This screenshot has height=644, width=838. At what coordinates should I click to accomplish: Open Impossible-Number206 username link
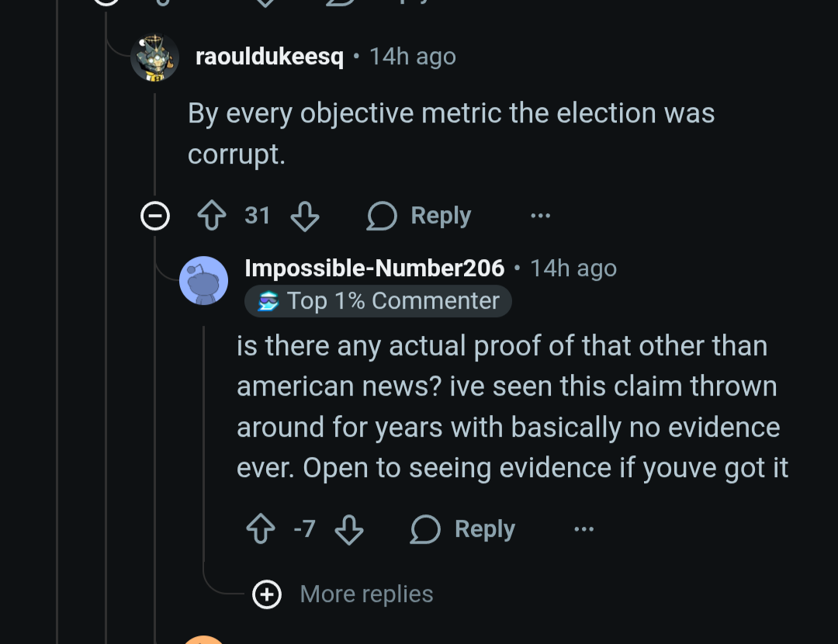point(374,268)
